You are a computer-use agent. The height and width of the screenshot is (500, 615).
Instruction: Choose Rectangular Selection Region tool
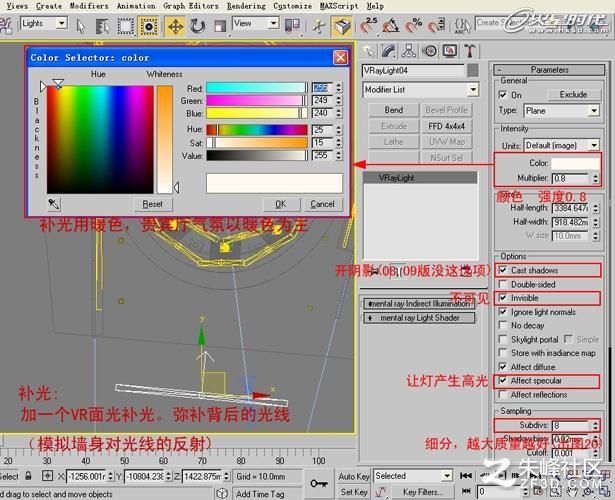pos(126,27)
